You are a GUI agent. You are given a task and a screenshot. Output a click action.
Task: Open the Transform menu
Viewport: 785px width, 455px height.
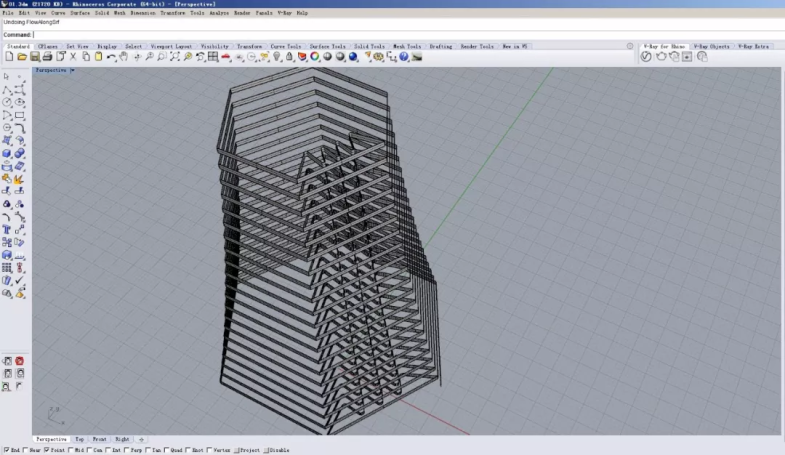(x=172, y=13)
